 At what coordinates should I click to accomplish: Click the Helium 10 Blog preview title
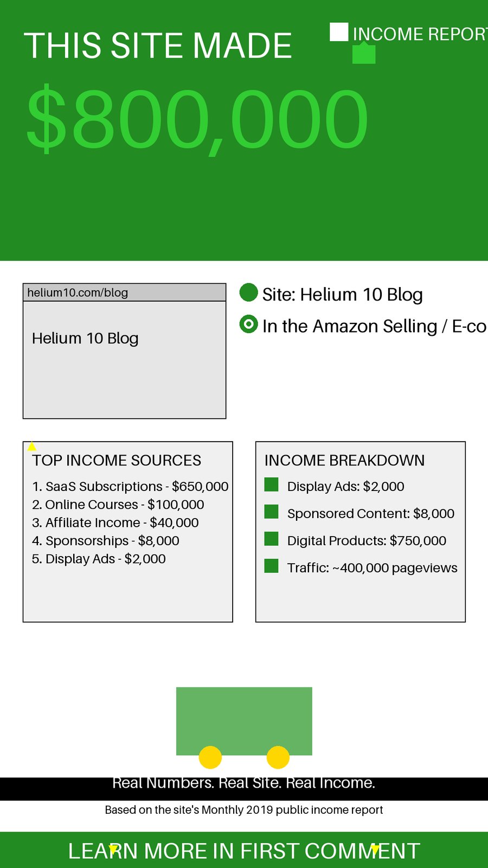(85, 338)
